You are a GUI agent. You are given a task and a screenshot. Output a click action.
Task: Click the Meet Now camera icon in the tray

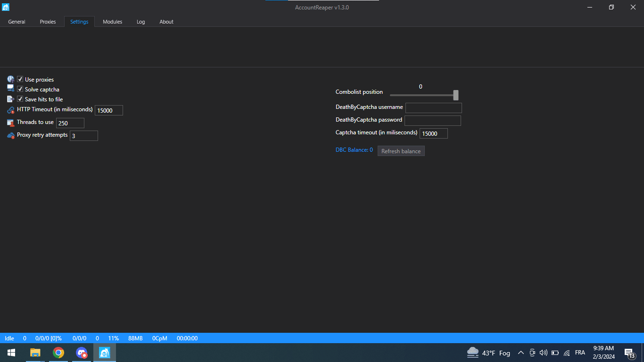point(532,353)
